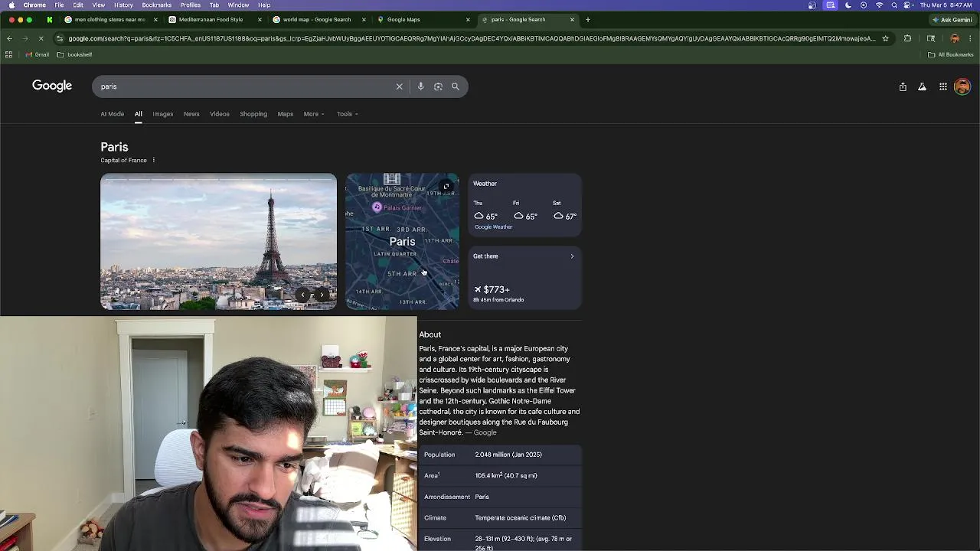The image size is (980, 551).
Task: Open macOS Spotlight search
Action: point(893,5)
